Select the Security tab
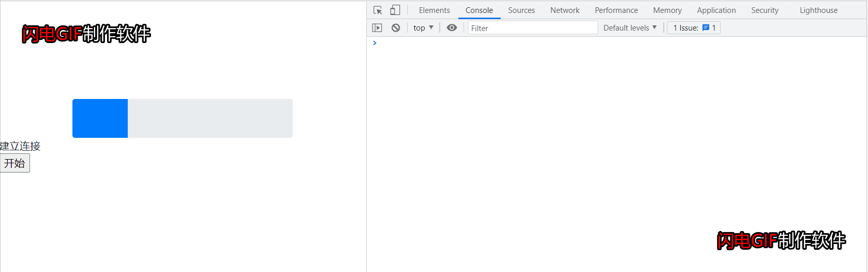 click(x=765, y=10)
